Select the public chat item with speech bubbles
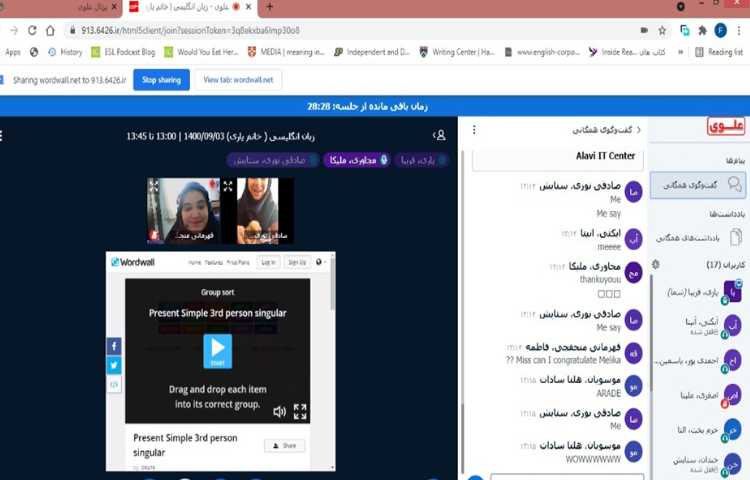Screen dimensions: 750x480 (698, 185)
